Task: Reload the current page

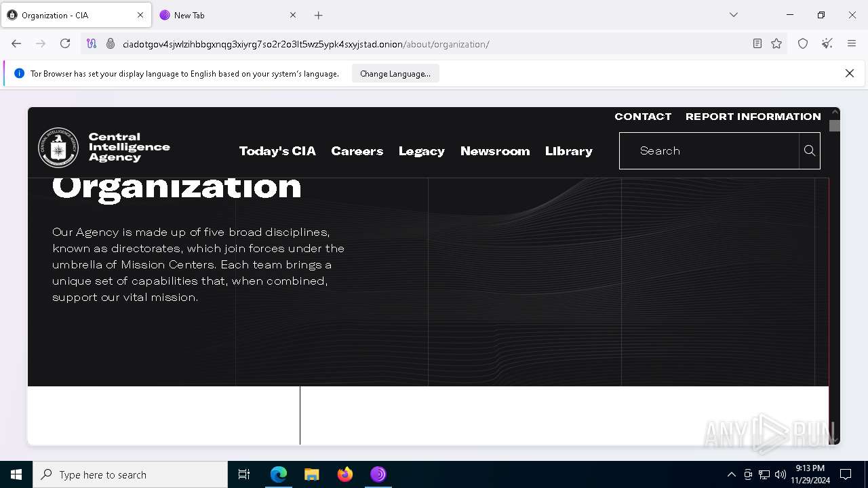Action: 65,43
